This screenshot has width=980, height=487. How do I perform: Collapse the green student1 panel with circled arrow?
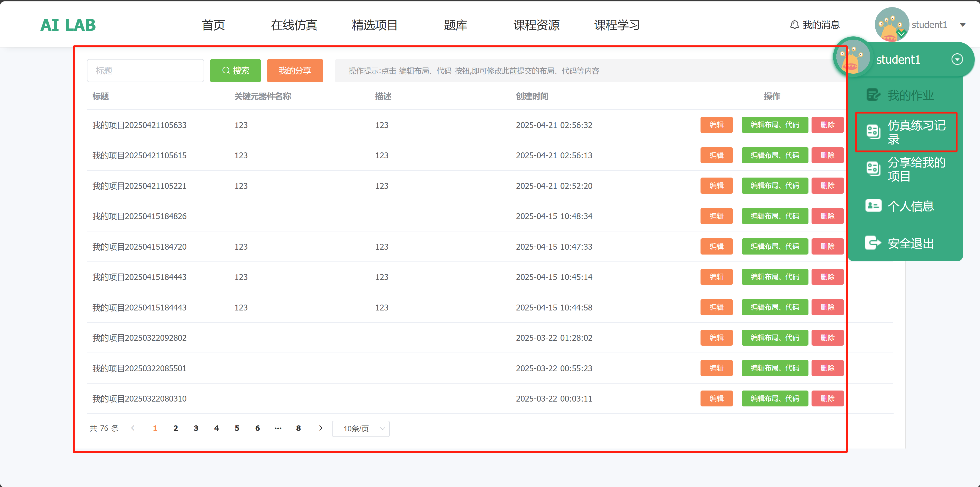pos(957,59)
